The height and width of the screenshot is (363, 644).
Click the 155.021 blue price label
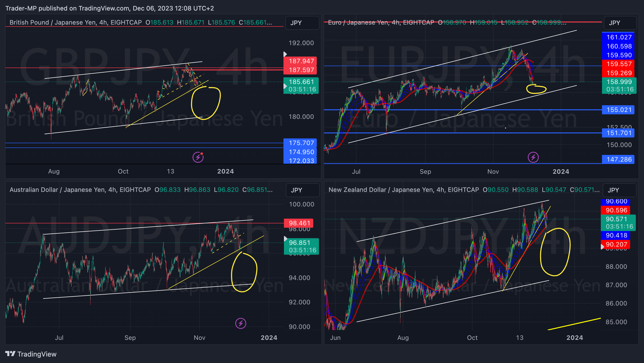(x=618, y=110)
